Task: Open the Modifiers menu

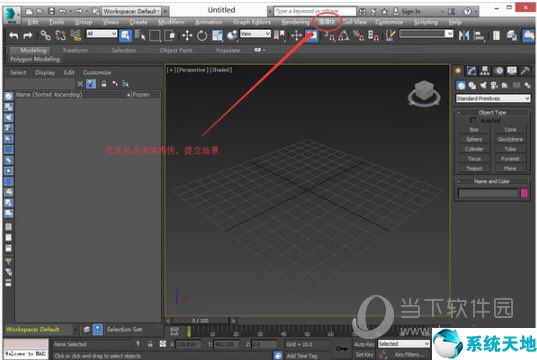Action: point(171,22)
